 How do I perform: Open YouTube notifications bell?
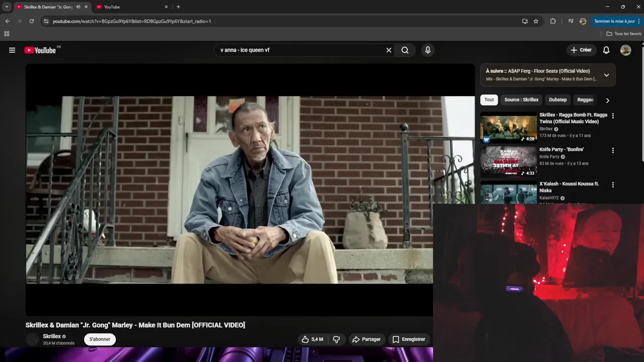606,50
